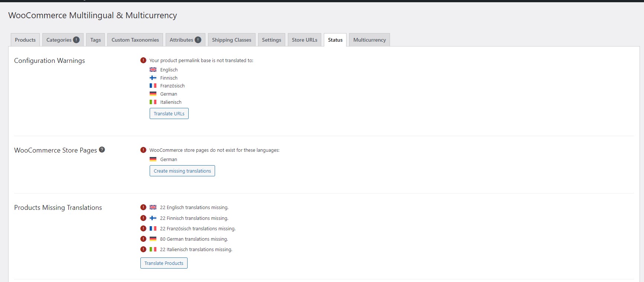Switch to Shipping Classes tab
Image resolution: width=644 pixels, height=282 pixels.
(x=231, y=40)
